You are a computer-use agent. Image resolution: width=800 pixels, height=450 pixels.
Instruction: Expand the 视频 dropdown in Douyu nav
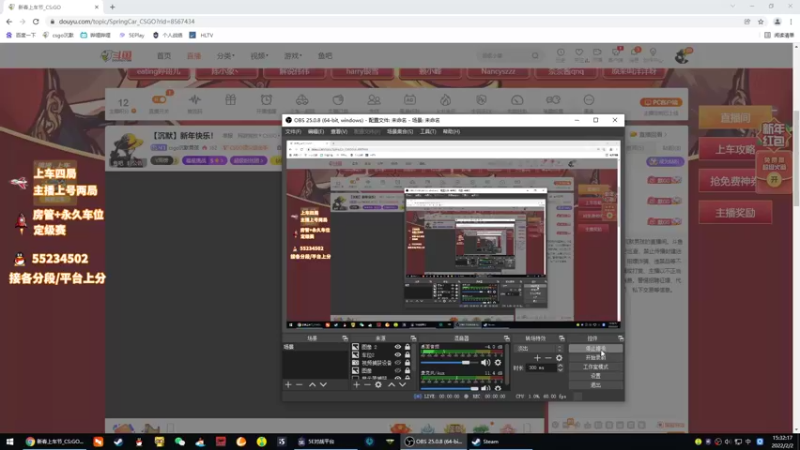click(x=259, y=56)
